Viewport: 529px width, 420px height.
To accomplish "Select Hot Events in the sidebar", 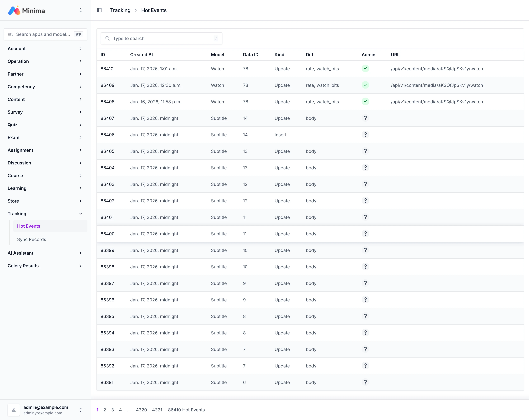I will point(29,226).
